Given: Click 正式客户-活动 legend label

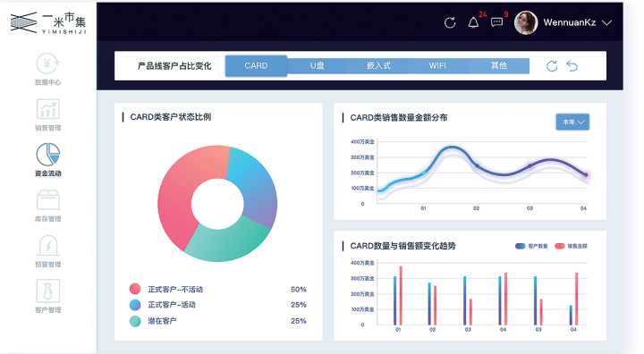Looking at the screenshot, I should [x=172, y=305].
